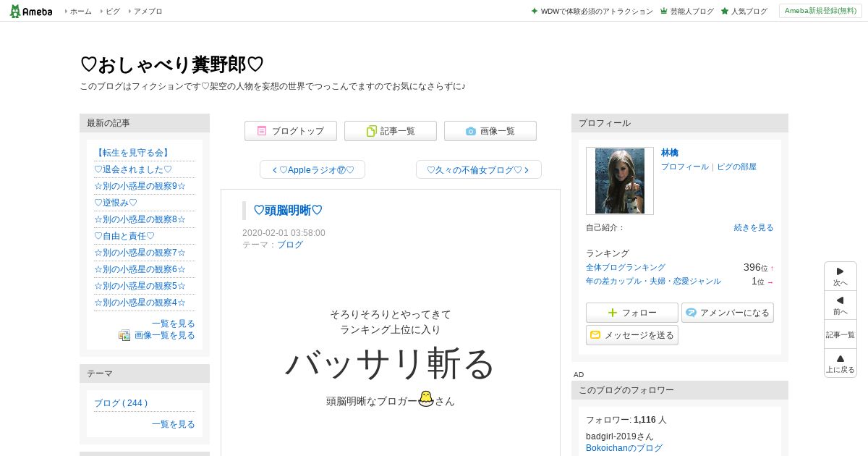868x456 pixels.
Task: Click 上に戻る floating button
Action: 841,363
